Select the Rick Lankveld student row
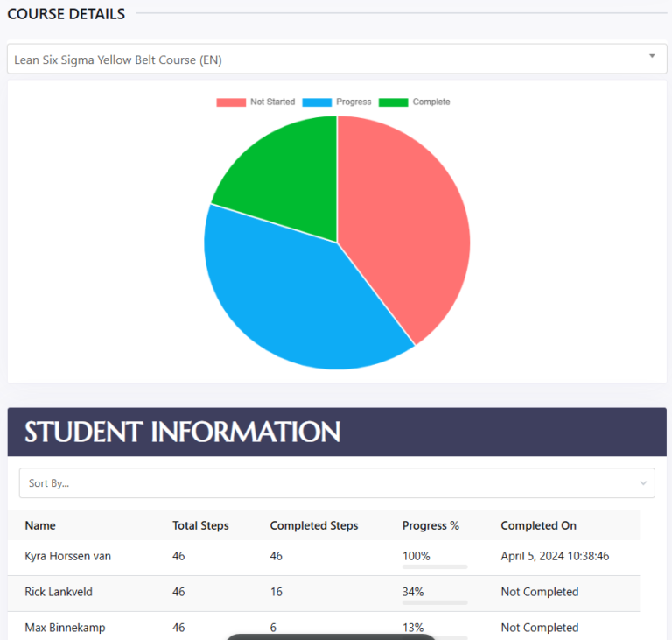Screen dimensions: 672x640 coord(59,592)
